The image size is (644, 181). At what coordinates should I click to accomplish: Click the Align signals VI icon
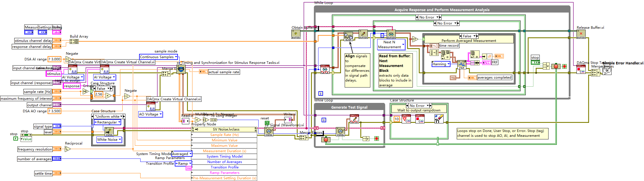(348, 36)
